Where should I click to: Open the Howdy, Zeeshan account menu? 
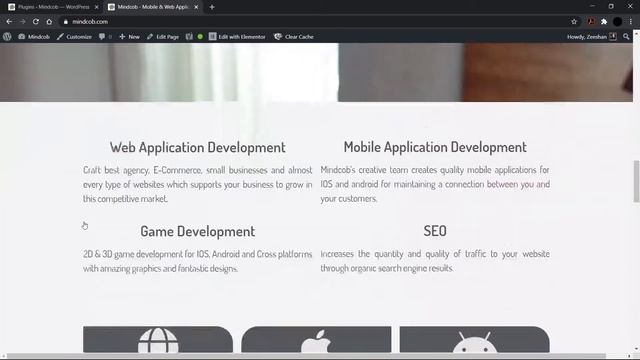(591, 37)
